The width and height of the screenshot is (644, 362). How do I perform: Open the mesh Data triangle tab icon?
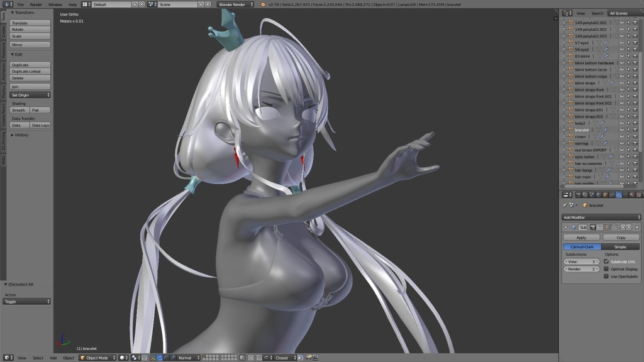coord(626,195)
